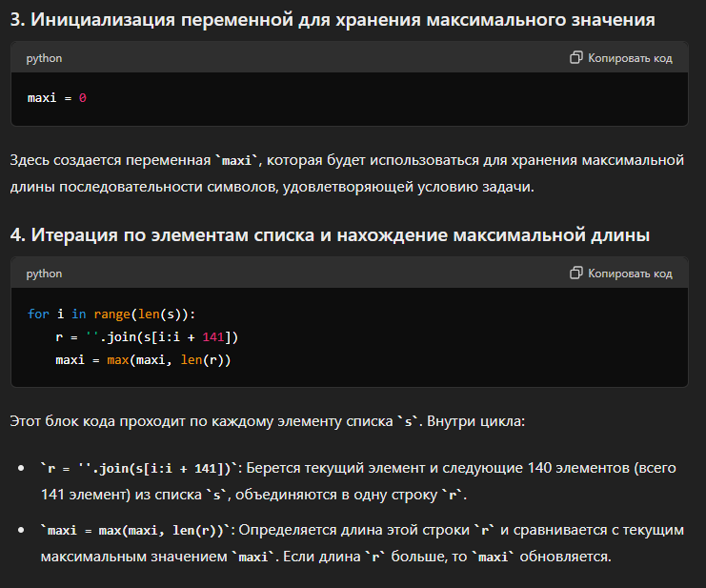The height and width of the screenshot is (588, 706).
Task: Click the 'maxi = max(maxi, len(r))' code line
Action: pos(143,359)
